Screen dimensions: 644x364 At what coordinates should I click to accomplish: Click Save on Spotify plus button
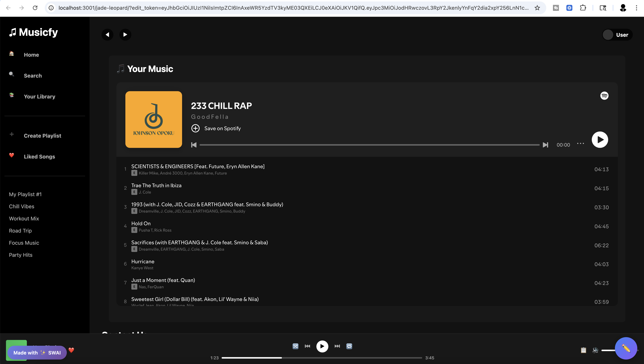(195, 128)
